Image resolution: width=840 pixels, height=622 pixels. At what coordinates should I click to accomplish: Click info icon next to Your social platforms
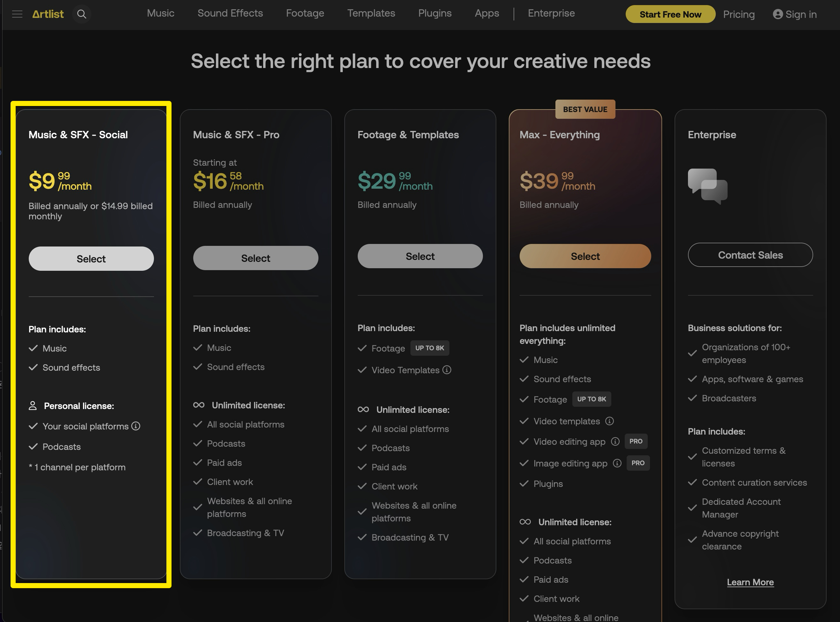coord(135,426)
